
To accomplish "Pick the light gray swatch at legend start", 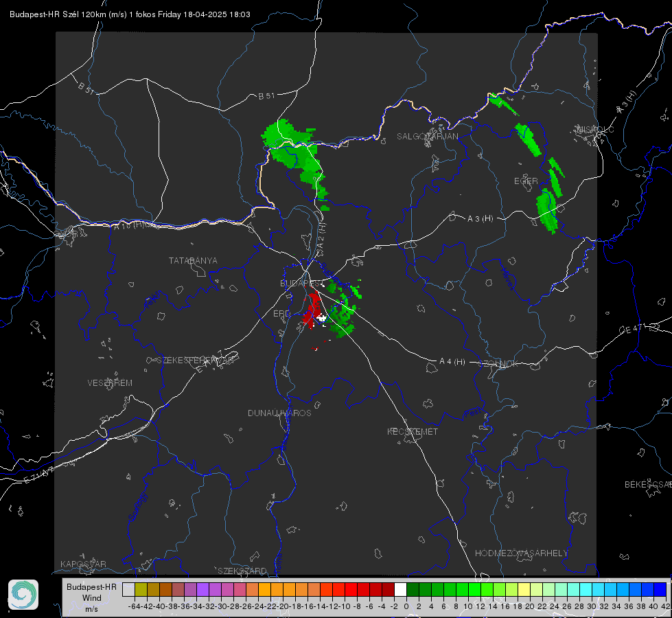I will coord(128,589).
